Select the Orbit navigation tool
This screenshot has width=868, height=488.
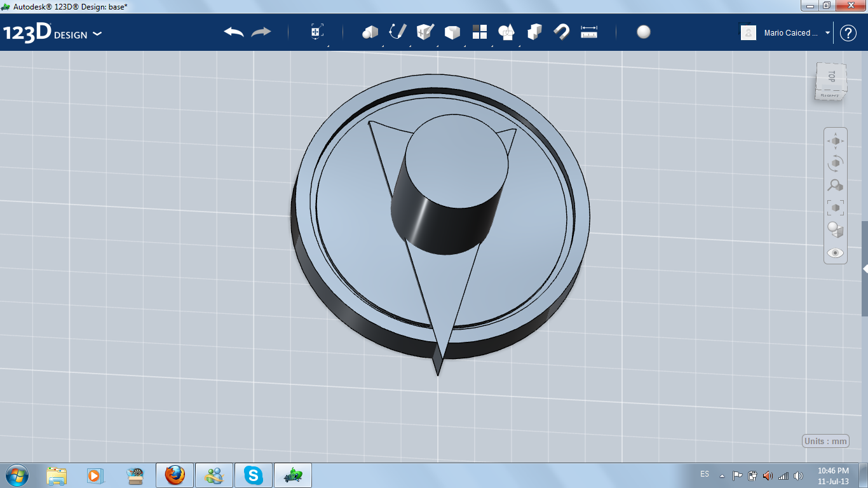pos(835,163)
